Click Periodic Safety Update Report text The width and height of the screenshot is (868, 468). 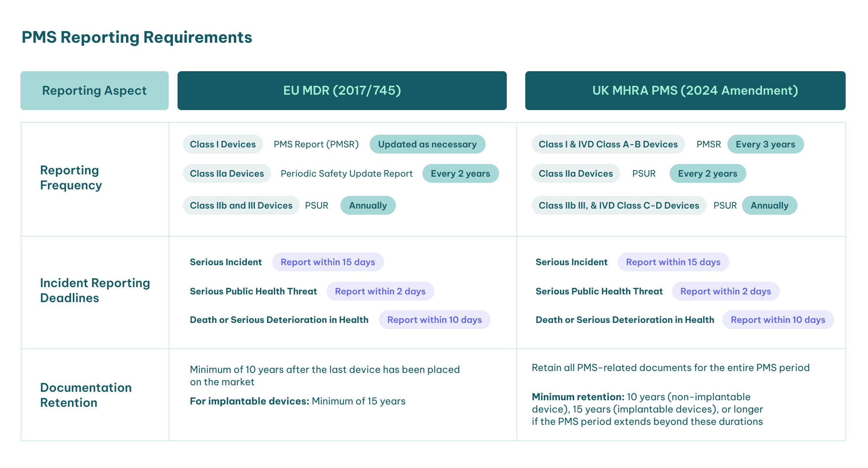point(347,174)
